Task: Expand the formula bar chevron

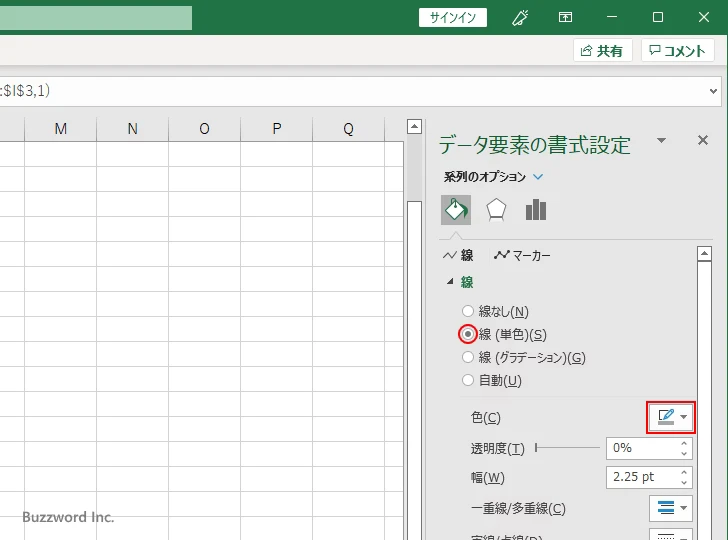Action: coord(714,91)
